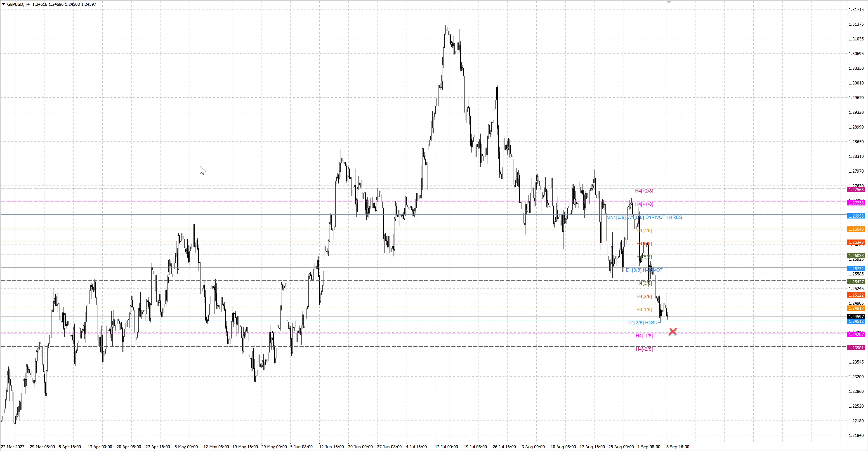The width and height of the screenshot is (868, 451).
Task: Click the 12 Jul 00:00 time label
Action: pyautogui.click(x=446, y=447)
